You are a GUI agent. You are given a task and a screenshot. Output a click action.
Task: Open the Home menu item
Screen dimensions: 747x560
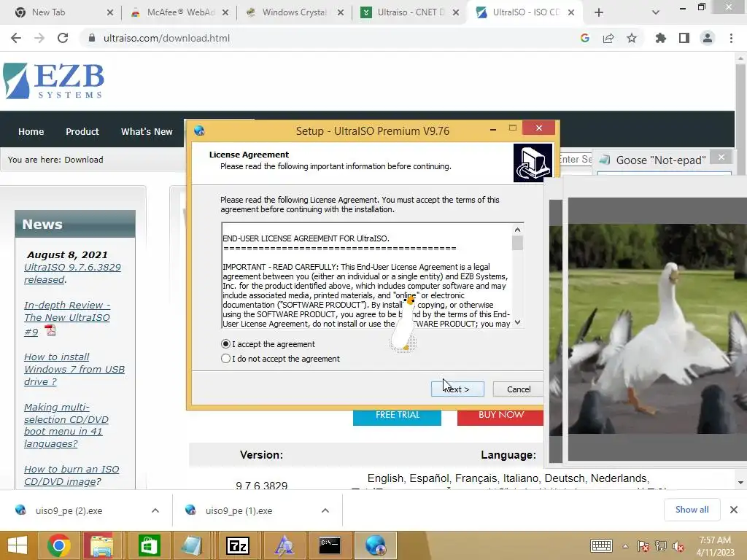pos(31,131)
